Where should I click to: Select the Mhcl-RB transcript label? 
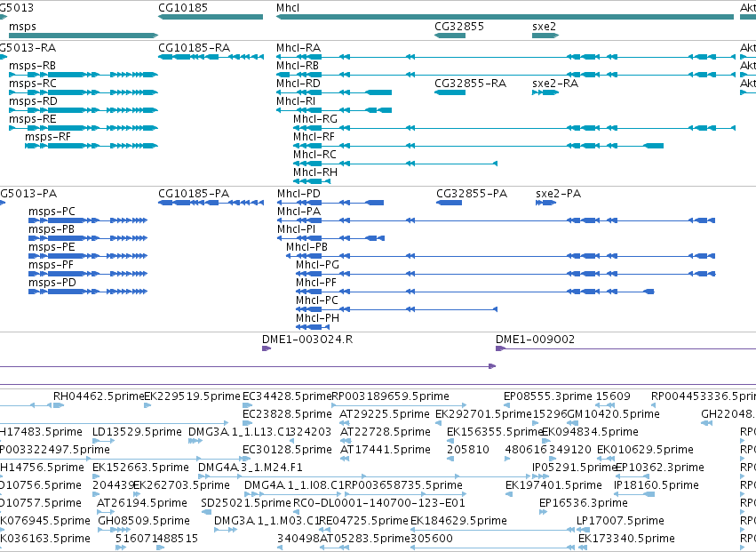coord(298,65)
